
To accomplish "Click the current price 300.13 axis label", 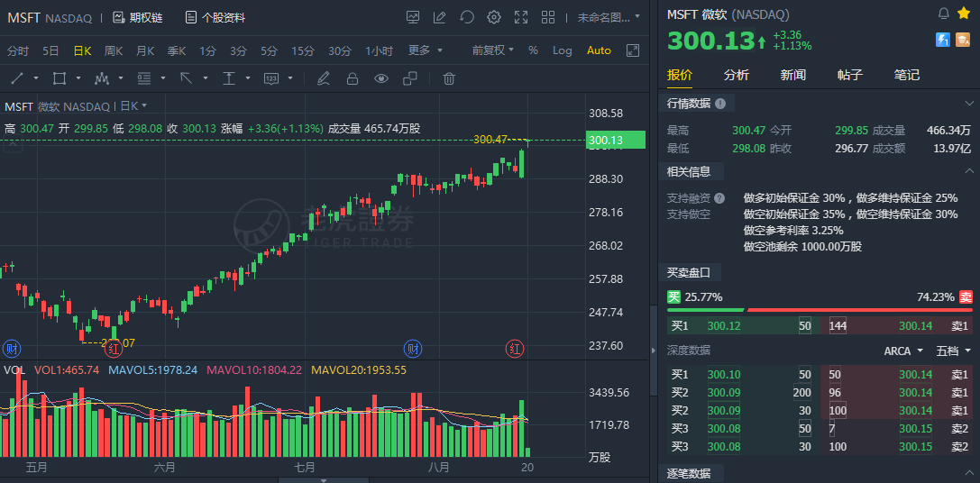I will point(616,140).
